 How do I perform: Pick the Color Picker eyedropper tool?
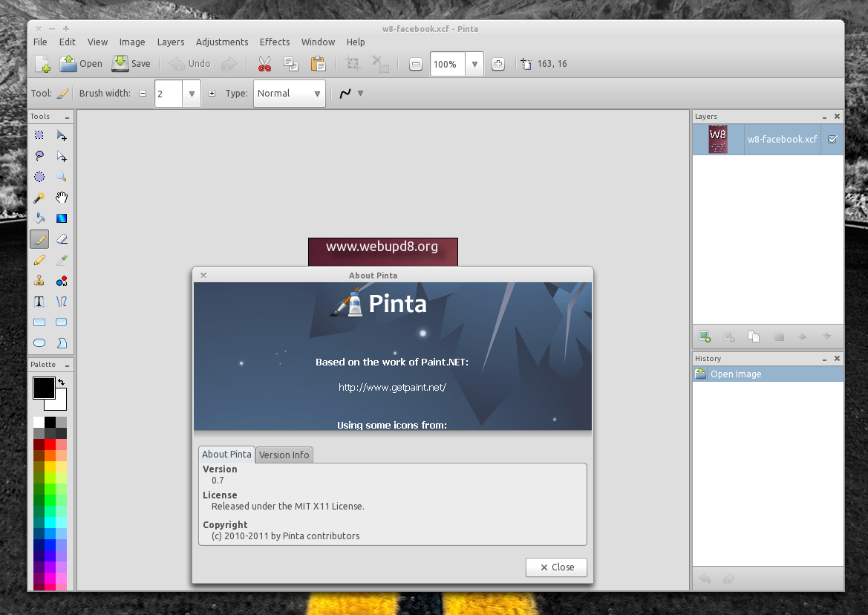[x=62, y=260]
